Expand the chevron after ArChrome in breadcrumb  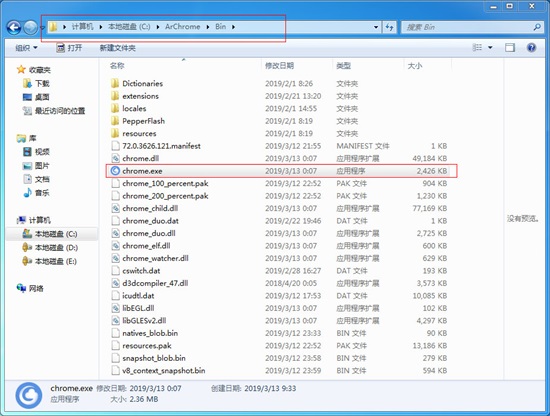tap(207, 27)
